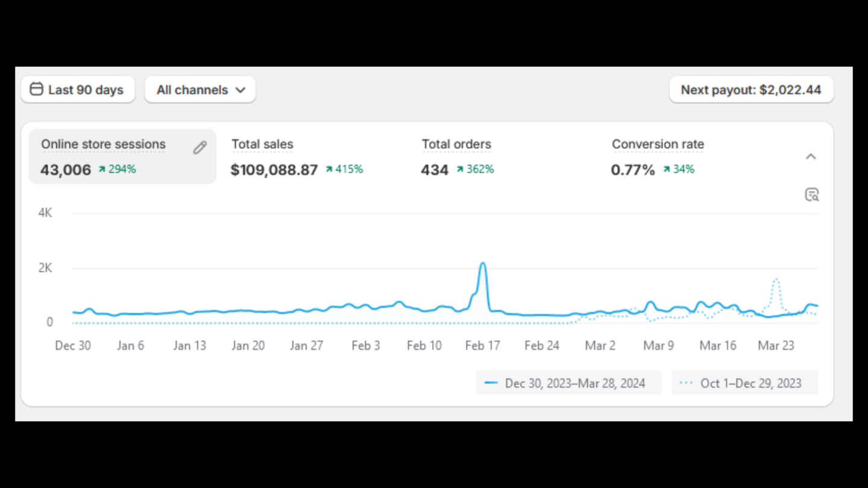This screenshot has height=488, width=868.
Task: Collapse the metrics panel with the chevron
Action: 811,157
